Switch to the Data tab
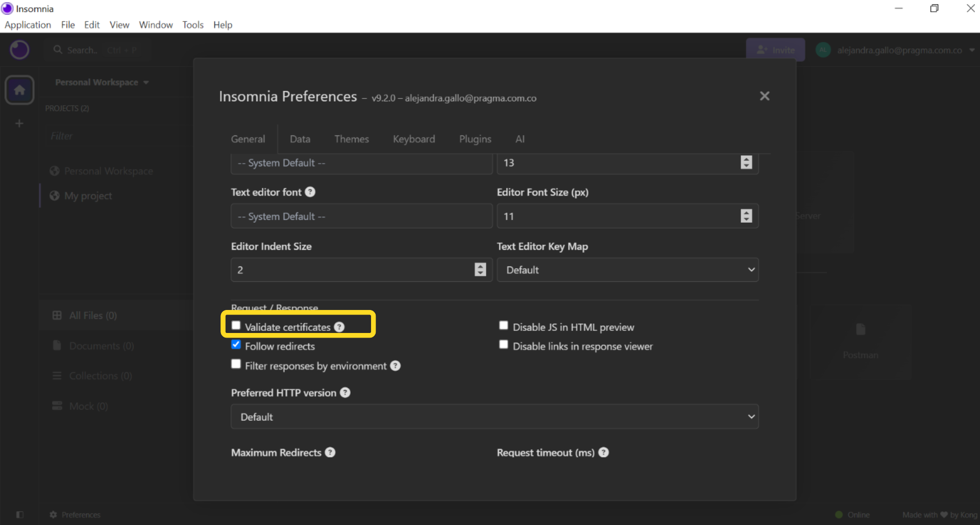Screen dimensions: 980x525 tap(300, 139)
